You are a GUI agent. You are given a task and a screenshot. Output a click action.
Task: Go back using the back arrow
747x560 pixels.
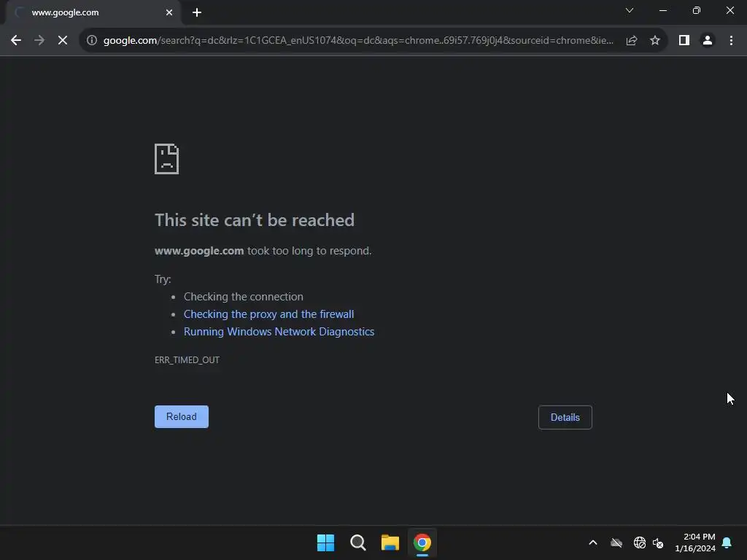[x=16, y=41]
